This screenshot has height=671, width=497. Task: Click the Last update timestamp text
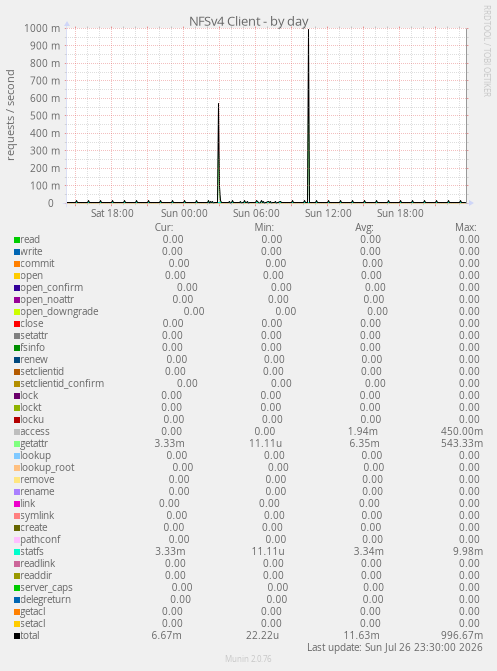pos(395,647)
